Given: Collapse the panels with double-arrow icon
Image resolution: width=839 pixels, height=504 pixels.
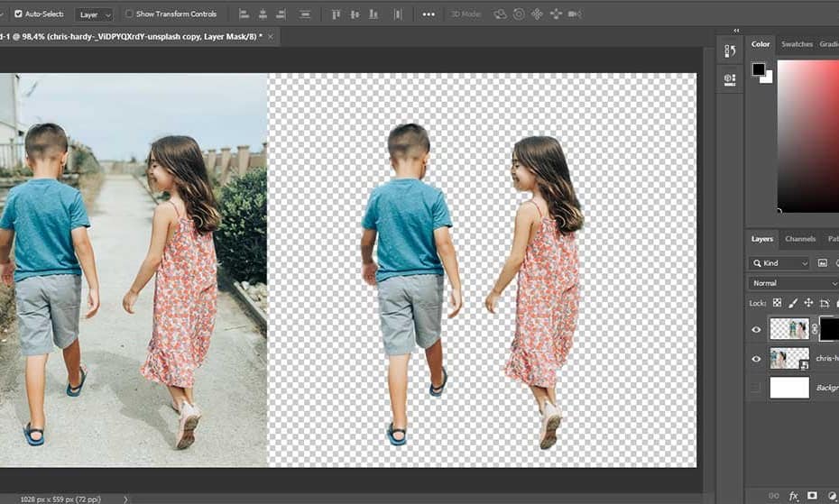Looking at the screenshot, I should (x=736, y=31).
